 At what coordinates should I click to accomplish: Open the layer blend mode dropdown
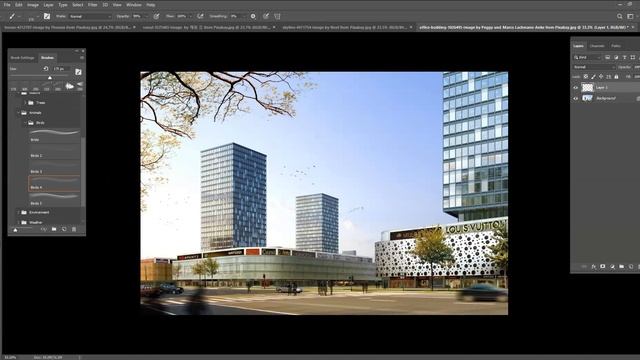click(x=594, y=67)
